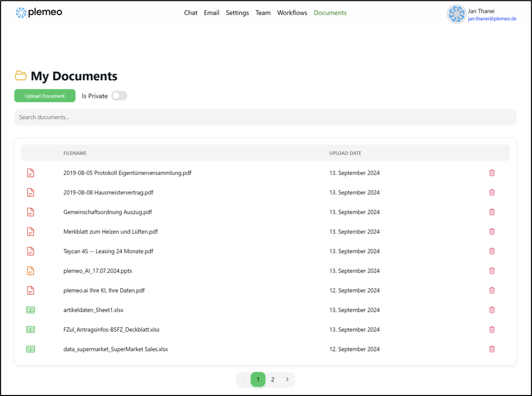Open the Team page

tap(263, 13)
